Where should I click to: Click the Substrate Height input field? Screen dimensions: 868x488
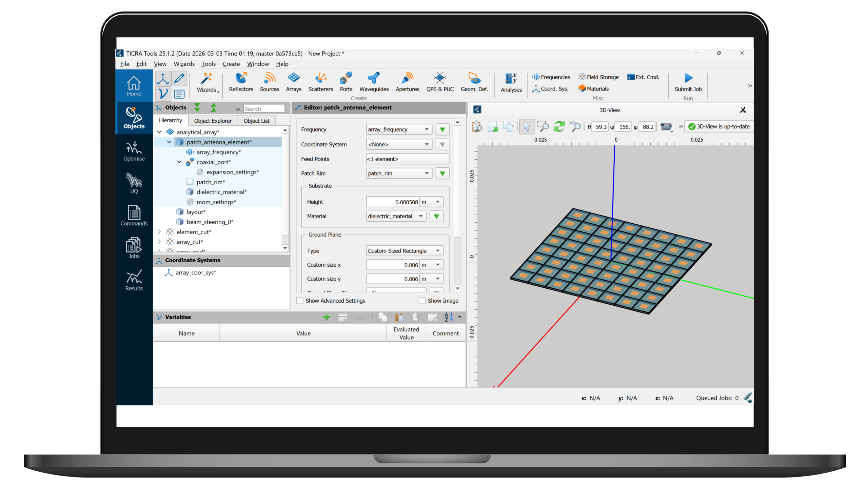[393, 202]
